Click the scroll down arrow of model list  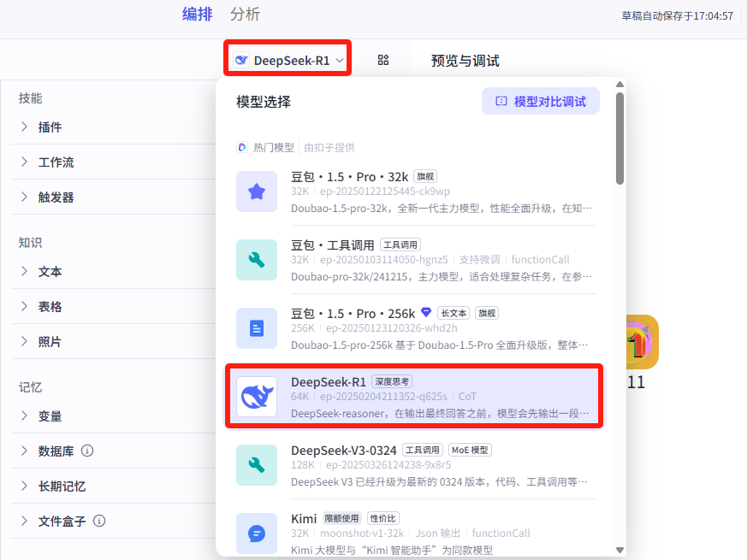pyautogui.click(x=620, y=550)
